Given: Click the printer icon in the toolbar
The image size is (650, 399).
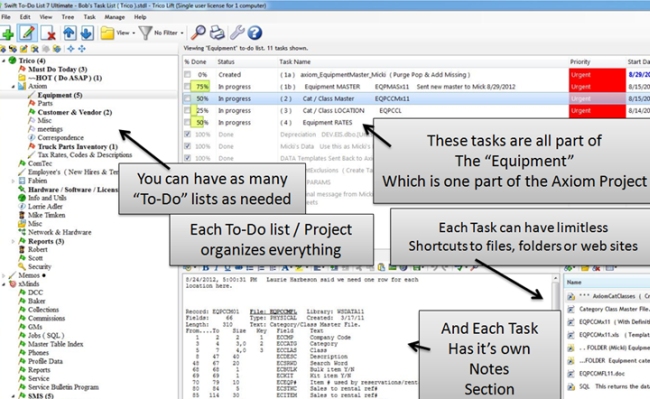Looking at the screenshot, I should tap(217, 33).
